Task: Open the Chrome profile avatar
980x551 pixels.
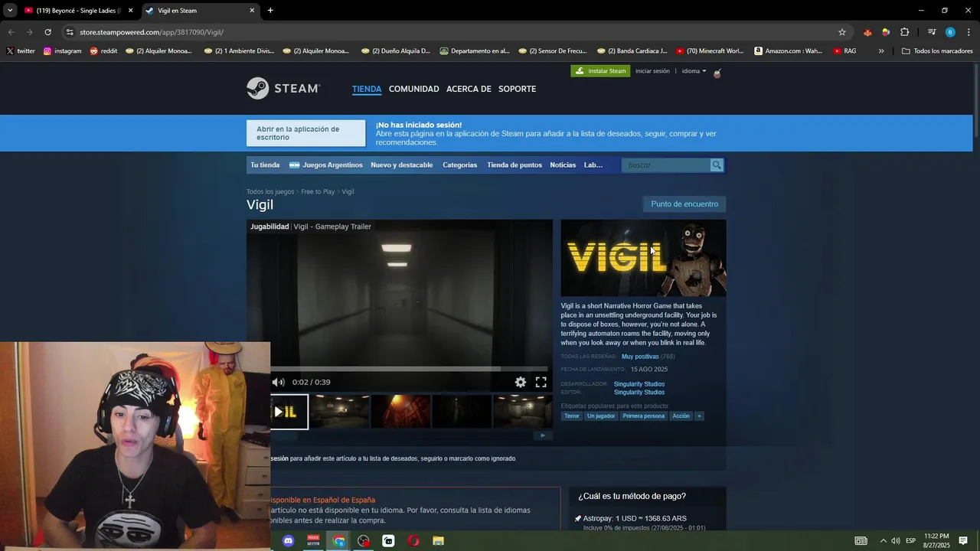Action: point(950,32)
